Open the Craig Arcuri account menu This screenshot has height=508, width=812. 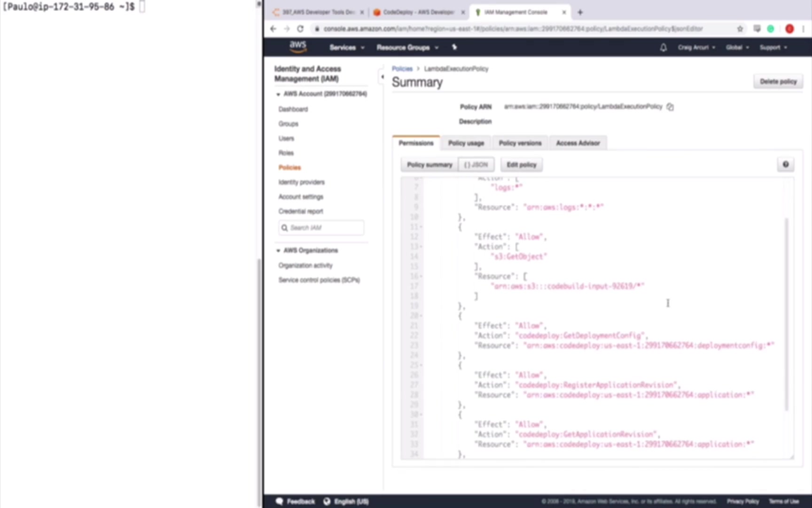pyautogui.click(x=696, y=48)
